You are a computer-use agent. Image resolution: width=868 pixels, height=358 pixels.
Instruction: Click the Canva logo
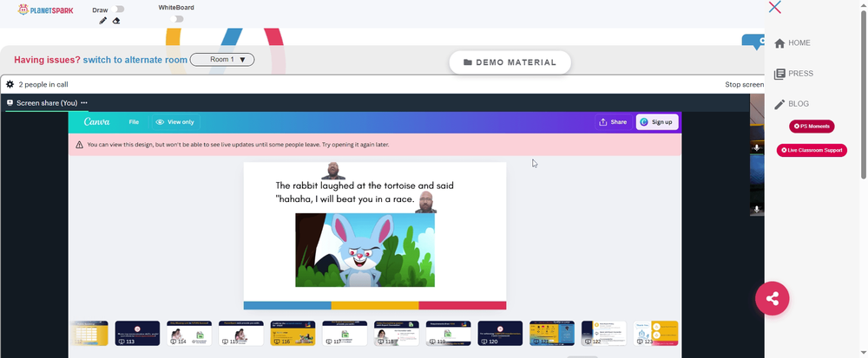(x=96, y=122)
